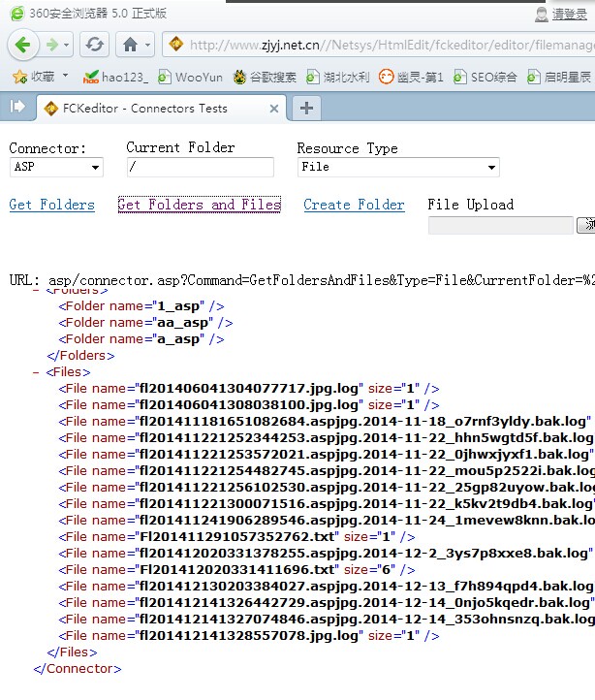
Task: Select Folder name 1_asp line
Action: pyautogui.click(x=141, y=306)
